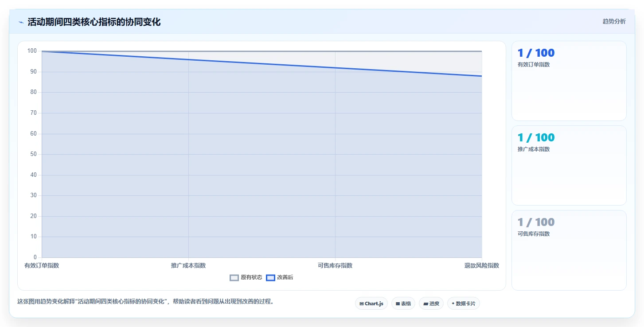Click the y-axis value 100

click(32, 51)
